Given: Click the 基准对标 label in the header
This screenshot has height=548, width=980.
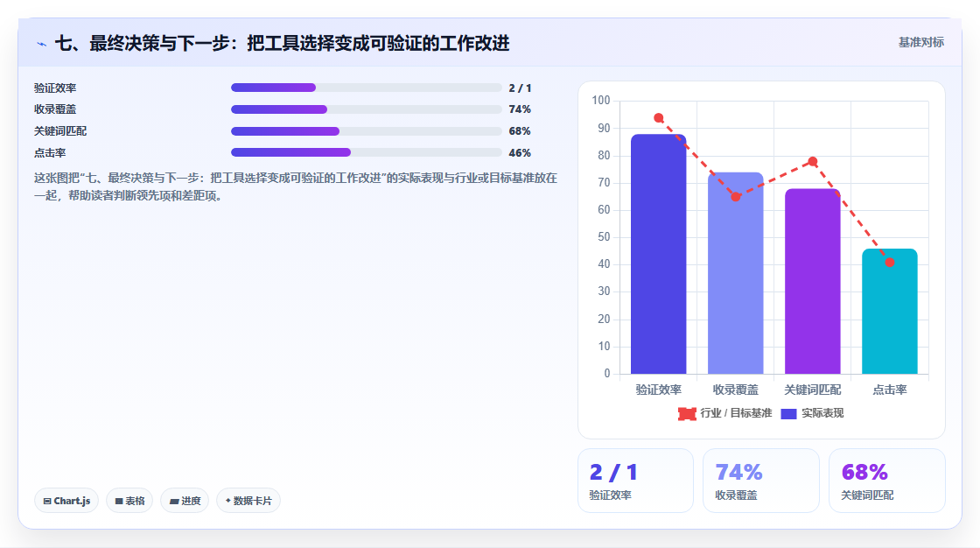Looking at the screenshot, I should 920,43.
